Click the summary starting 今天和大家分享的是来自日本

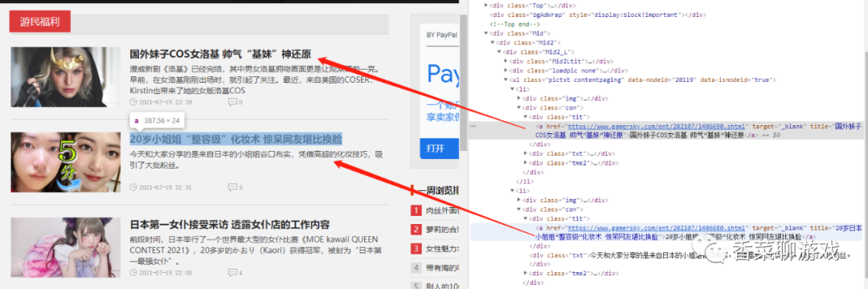(256, 160)
